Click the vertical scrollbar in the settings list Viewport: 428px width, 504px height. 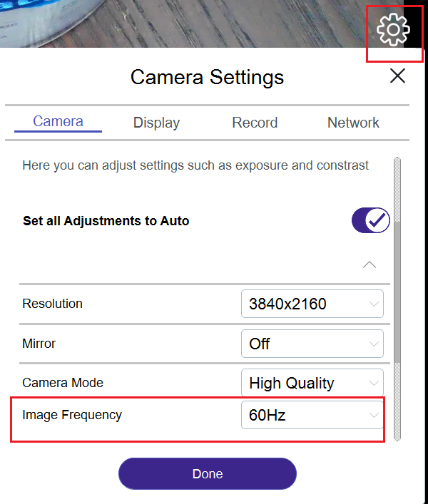397,299
